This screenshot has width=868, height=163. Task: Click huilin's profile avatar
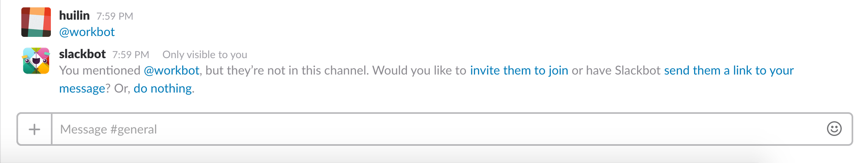click(36, 22)
